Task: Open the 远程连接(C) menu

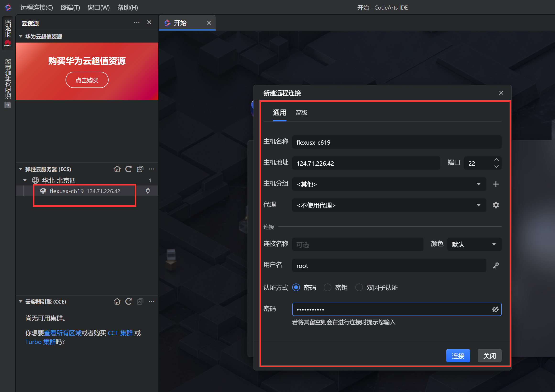Action: click(37, 7)
